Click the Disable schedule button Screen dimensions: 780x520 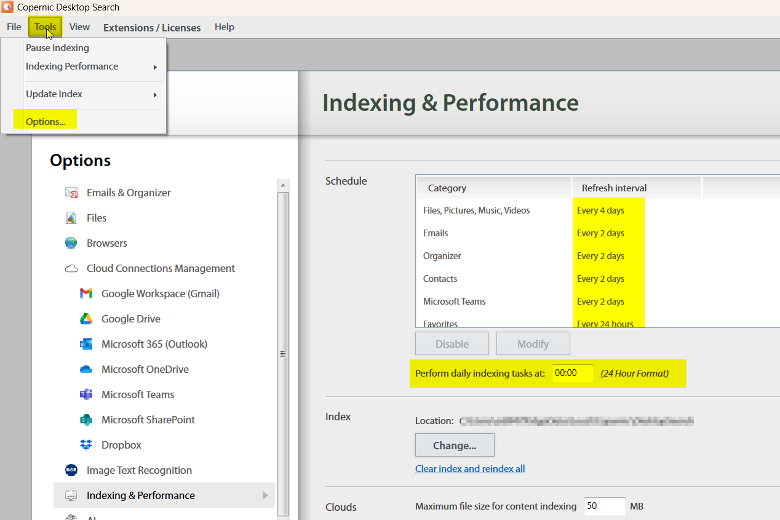[x=452, y=344]
